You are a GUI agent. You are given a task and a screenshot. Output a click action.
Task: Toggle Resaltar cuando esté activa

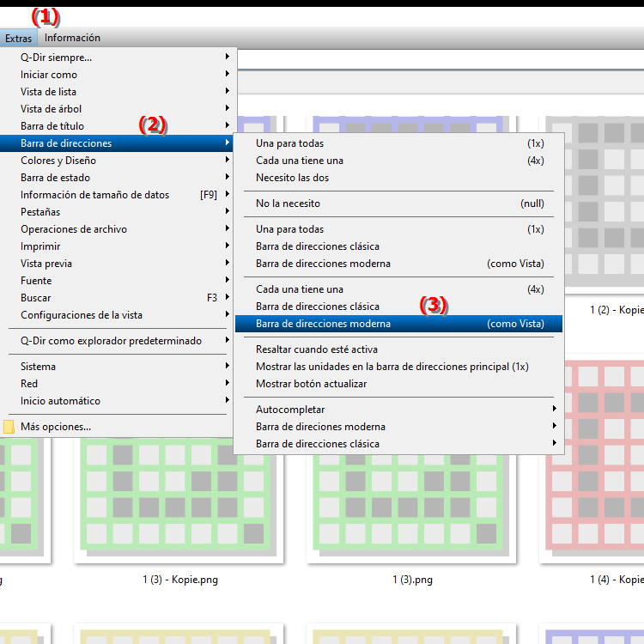click(398, 349)
